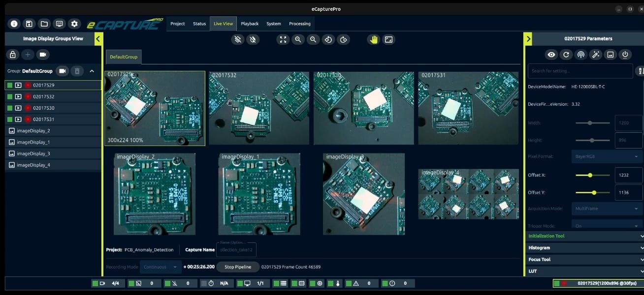Toggle green checkbox for camera 02017530

tap(10, 108)
